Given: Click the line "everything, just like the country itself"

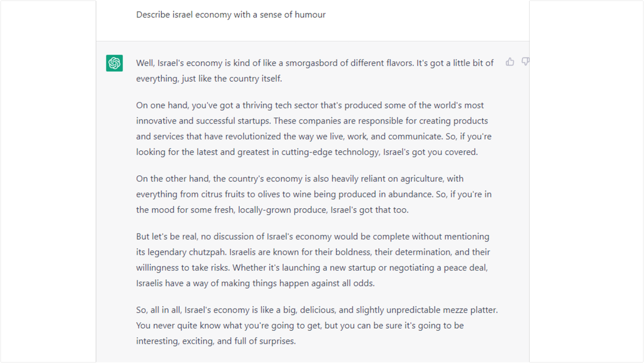Looking at the screenshot, I should [209, 79].
